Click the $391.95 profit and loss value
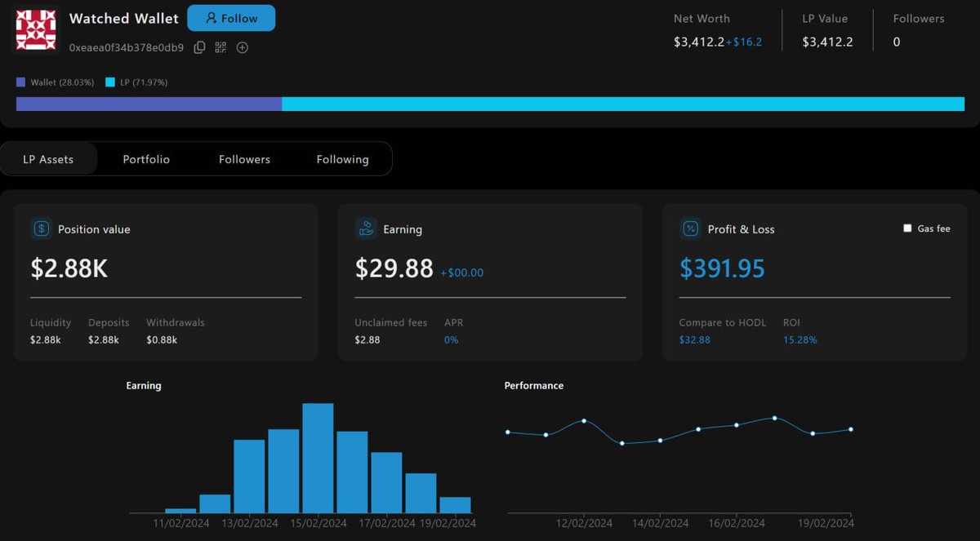This screenshot has height=541, width=980. point(722,268)
